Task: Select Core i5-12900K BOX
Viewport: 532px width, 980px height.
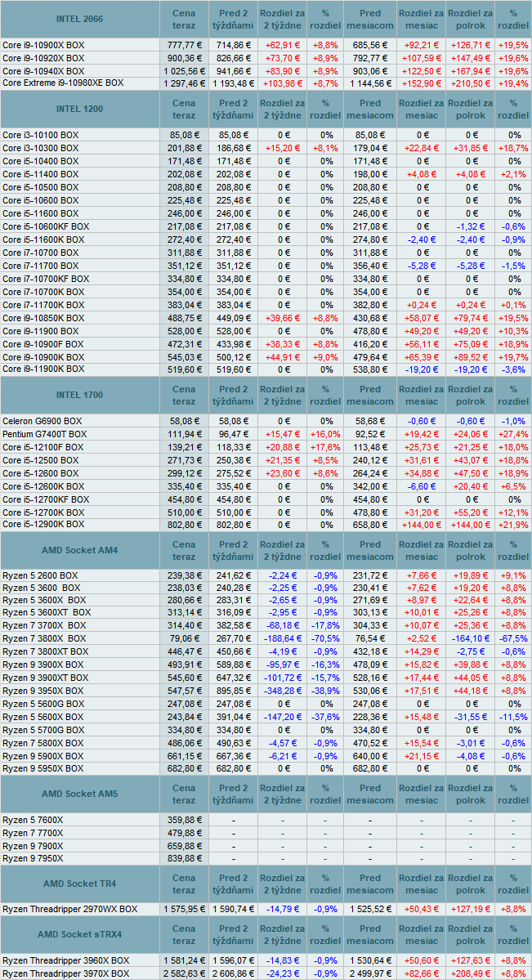Action: point(43,525)
